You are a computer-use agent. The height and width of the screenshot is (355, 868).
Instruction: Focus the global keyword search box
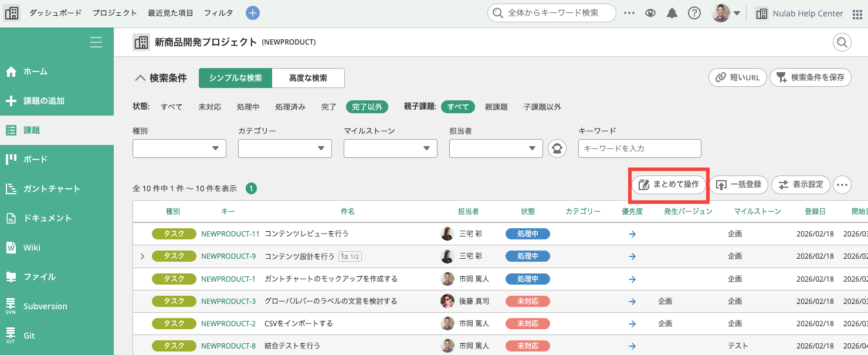(x=552, y=13)
